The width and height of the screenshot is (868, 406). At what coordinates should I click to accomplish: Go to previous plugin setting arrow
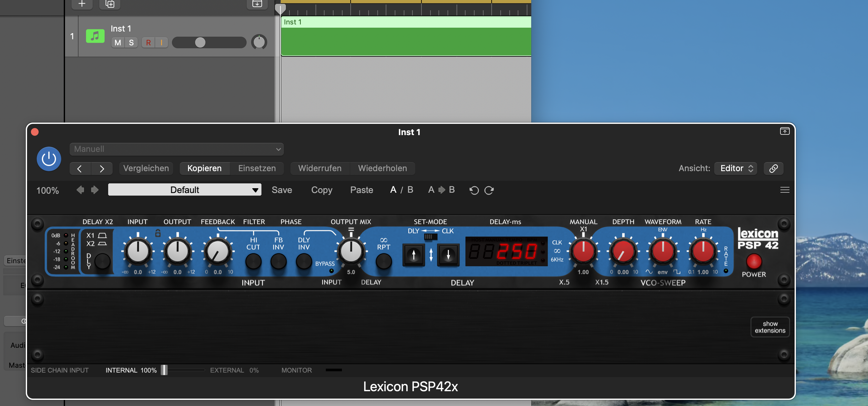(x=80, y=168)
